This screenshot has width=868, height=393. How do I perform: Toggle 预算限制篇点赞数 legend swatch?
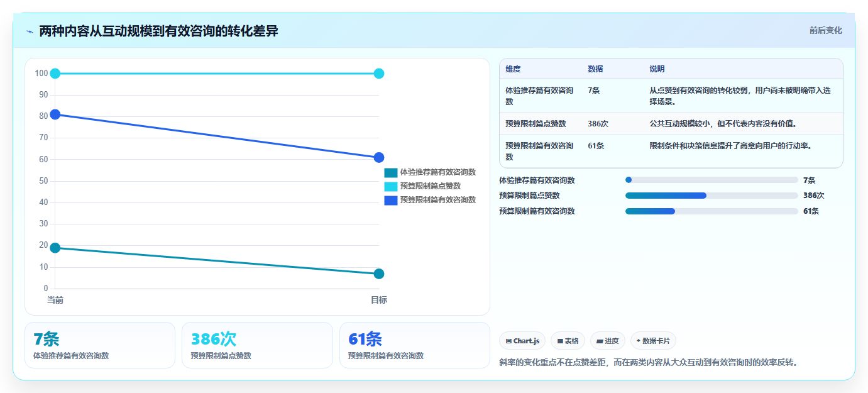391,186
